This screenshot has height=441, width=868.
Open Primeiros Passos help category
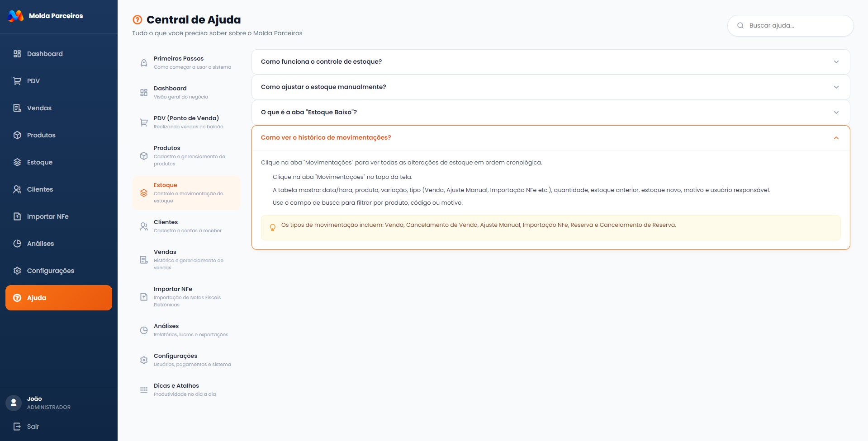[186, 63]
